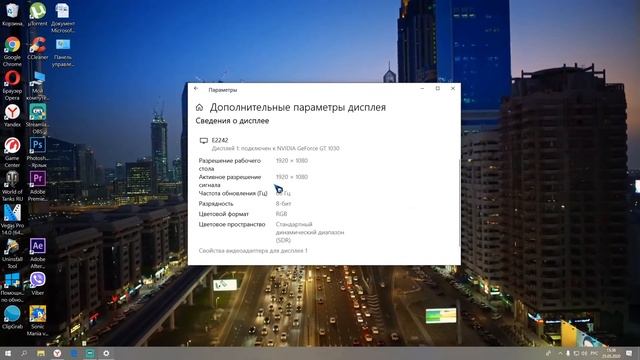Open the Uninstall Tool desktop shortcut
Viewport: 640px width, 360px height.
(x=12, y=253)
